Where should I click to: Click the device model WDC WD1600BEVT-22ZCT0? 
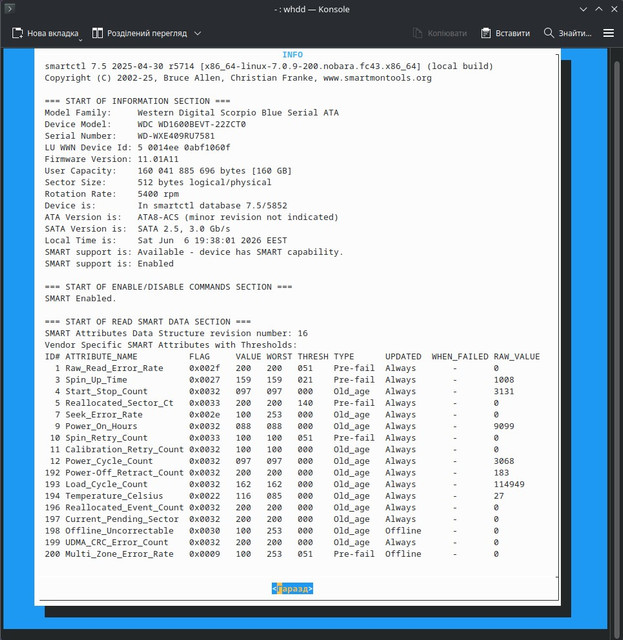[x=191, y=124]
